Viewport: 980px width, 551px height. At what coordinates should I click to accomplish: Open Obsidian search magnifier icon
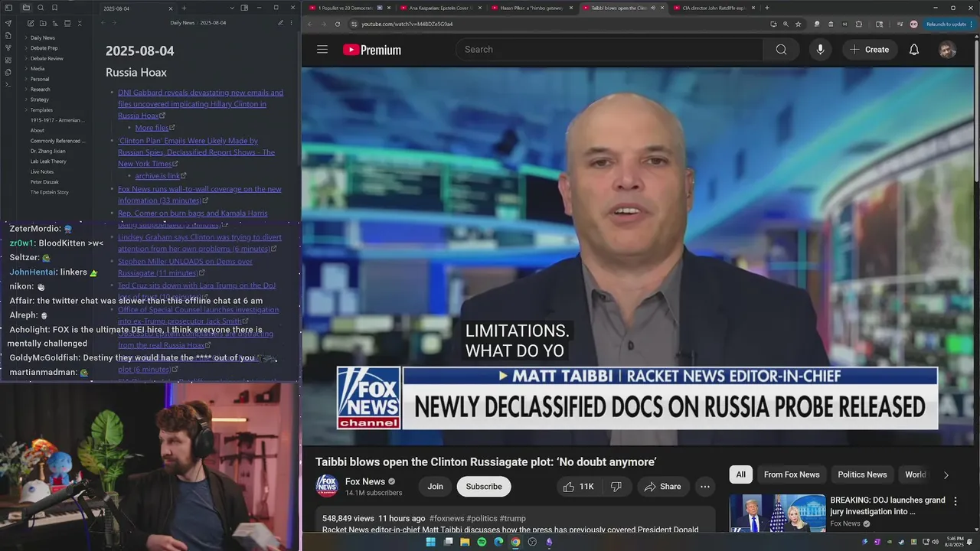[x=41, y=8]
